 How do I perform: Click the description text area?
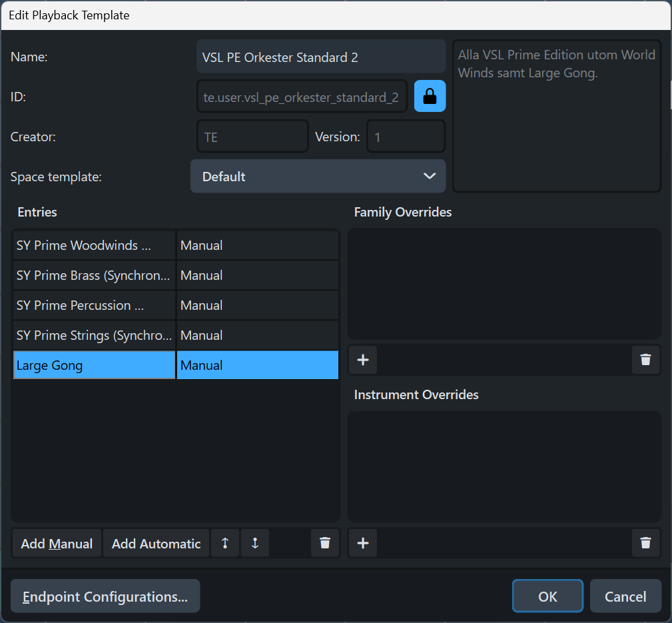(557, 116)
